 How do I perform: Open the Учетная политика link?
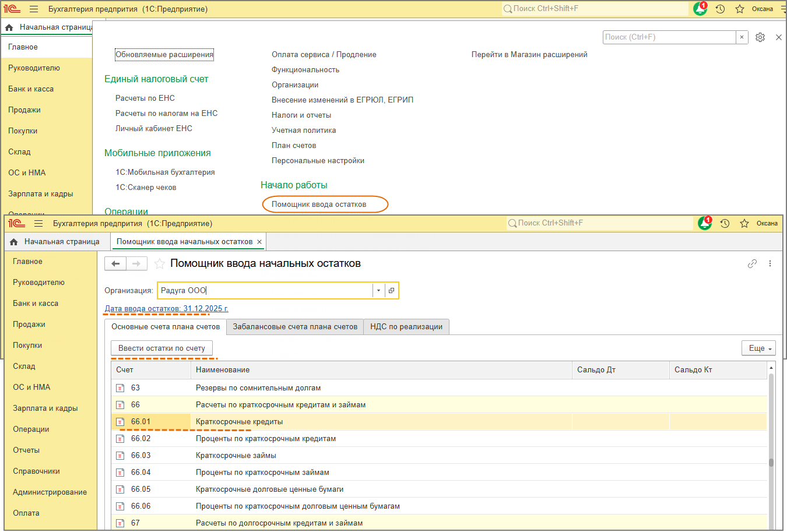pos(304,131)
